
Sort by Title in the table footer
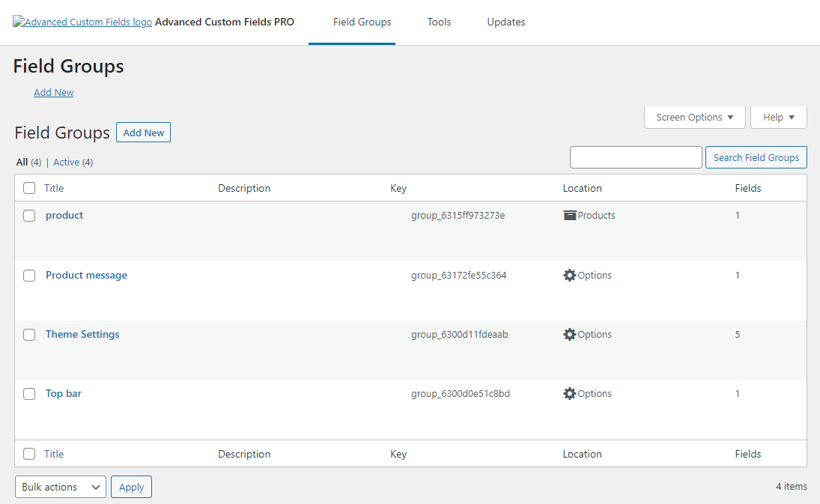coord(54,454)
